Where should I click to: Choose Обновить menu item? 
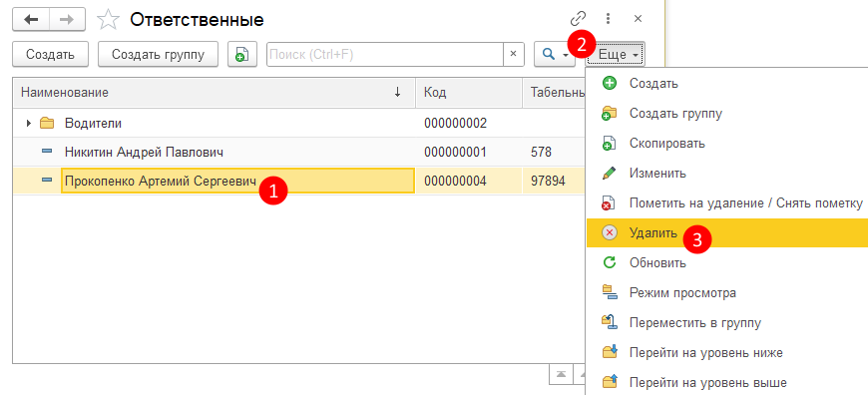pyautogui.click(x=727, y=262)
